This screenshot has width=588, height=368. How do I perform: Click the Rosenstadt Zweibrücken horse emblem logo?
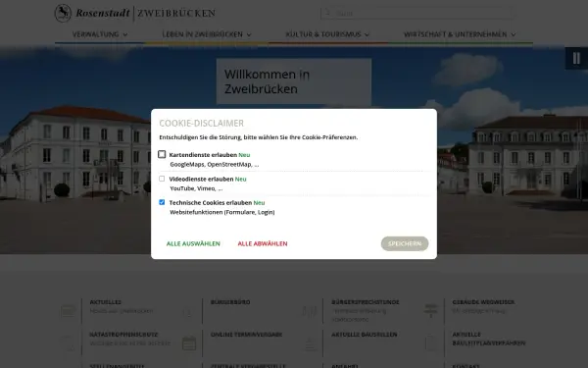click(x=63, y=13)
